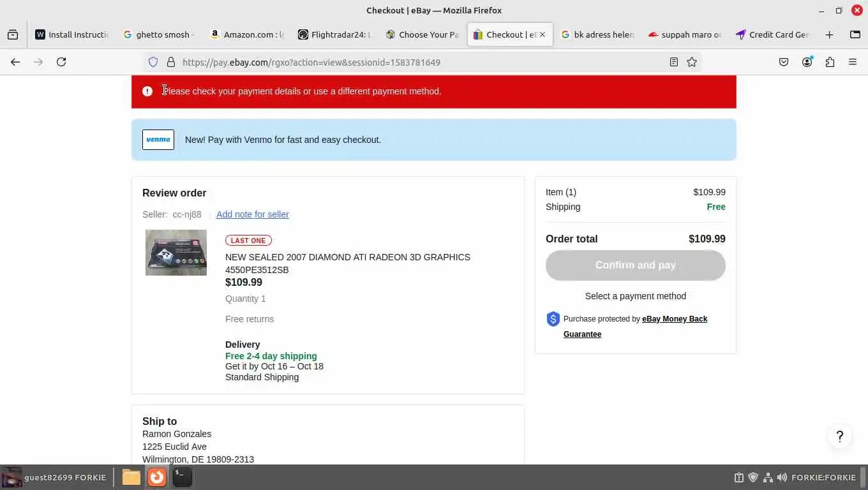Click the Free returns text
The image size is (868, 490).
[x=250, y=319]
